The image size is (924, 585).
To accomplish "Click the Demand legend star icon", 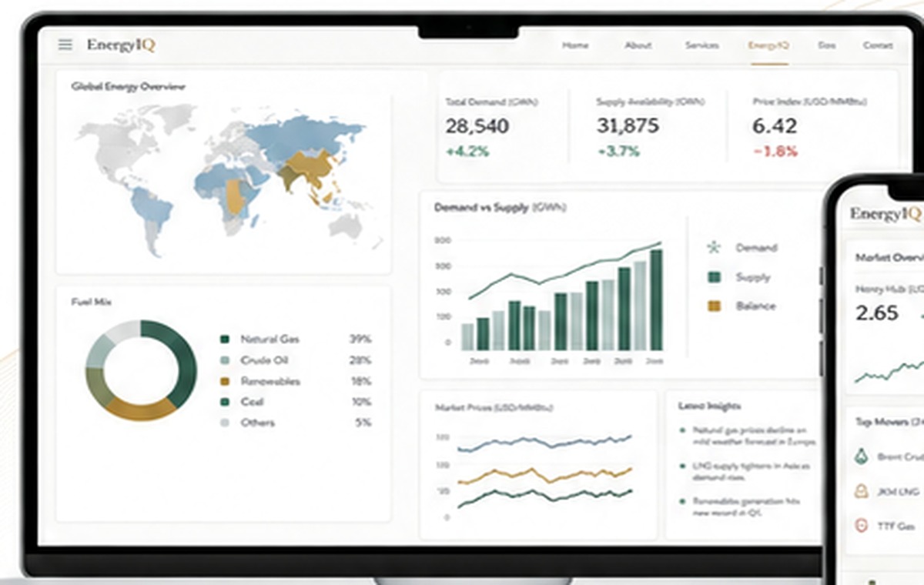I will (715, 248).
